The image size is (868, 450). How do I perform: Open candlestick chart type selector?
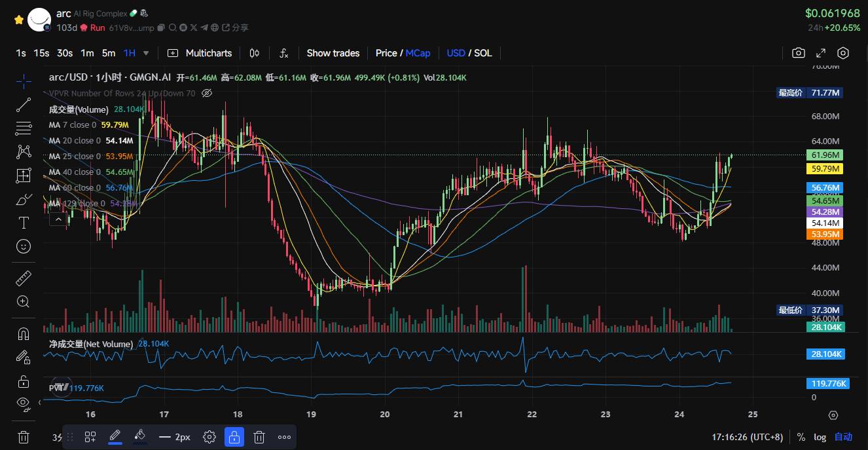click(x=255, y=53)
